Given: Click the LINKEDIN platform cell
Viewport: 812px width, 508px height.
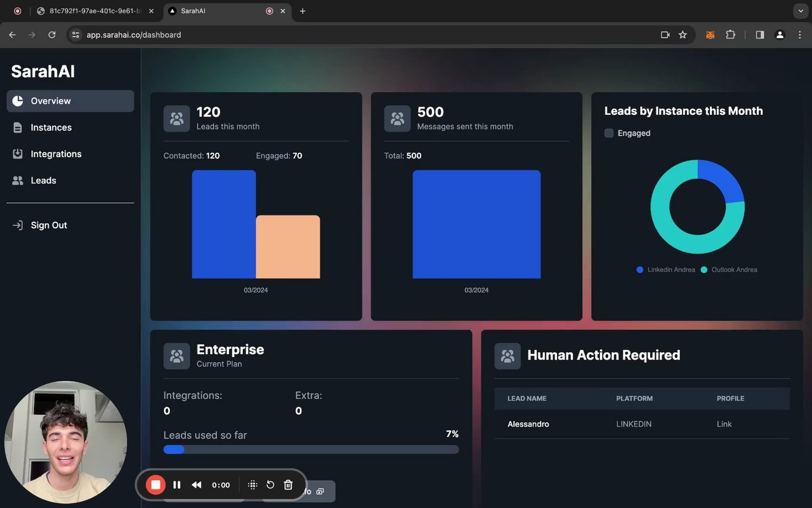Looking at the screenshot, I should pos(634,424).
